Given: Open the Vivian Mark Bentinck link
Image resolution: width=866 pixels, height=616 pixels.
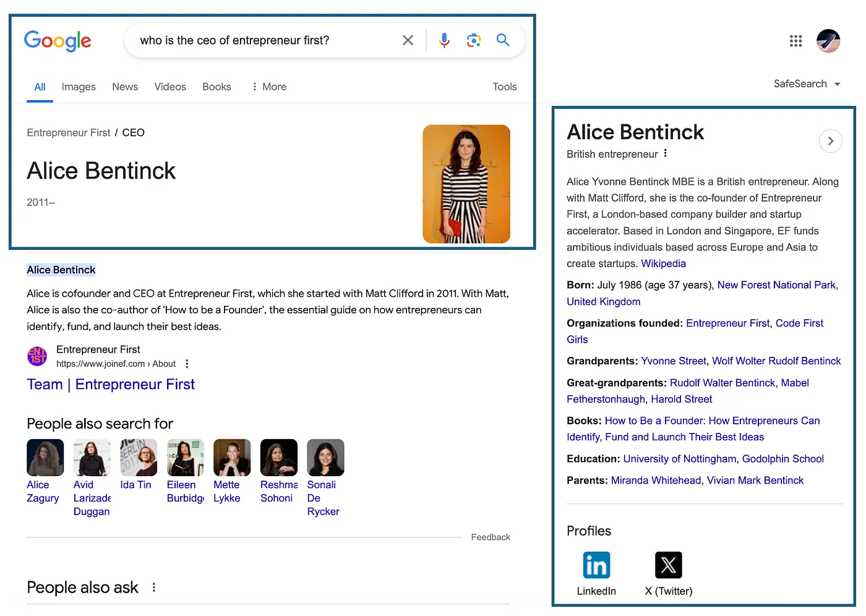Looking at the screenshot, I should point(755,481).
